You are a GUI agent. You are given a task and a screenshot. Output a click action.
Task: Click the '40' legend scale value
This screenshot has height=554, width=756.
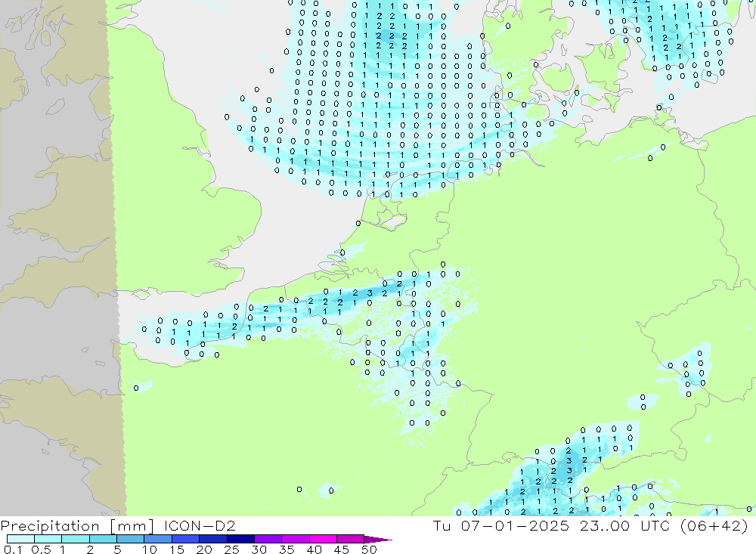[314, 549]
